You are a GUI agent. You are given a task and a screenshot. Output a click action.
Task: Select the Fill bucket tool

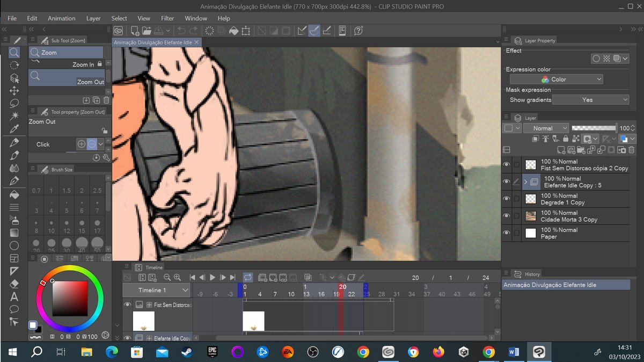click(14, 194)
